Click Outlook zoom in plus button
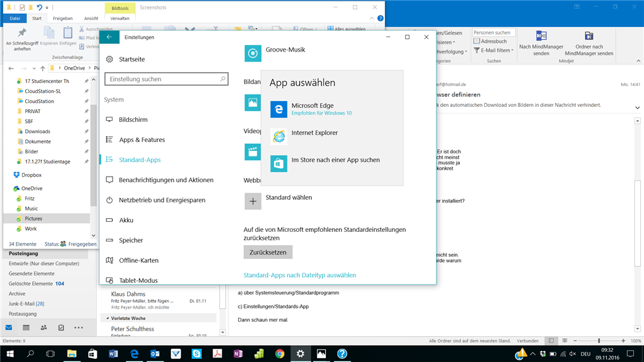 tap(623, 341)
